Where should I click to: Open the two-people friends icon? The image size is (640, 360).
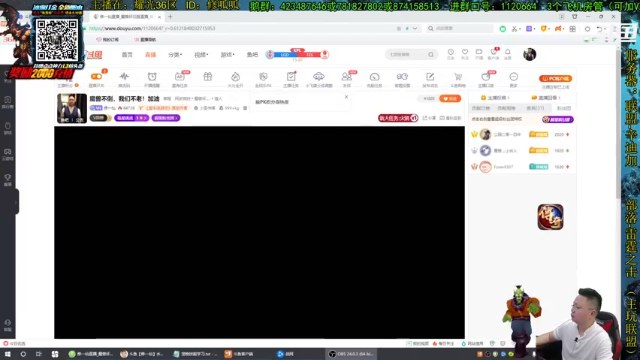point(347,76)
